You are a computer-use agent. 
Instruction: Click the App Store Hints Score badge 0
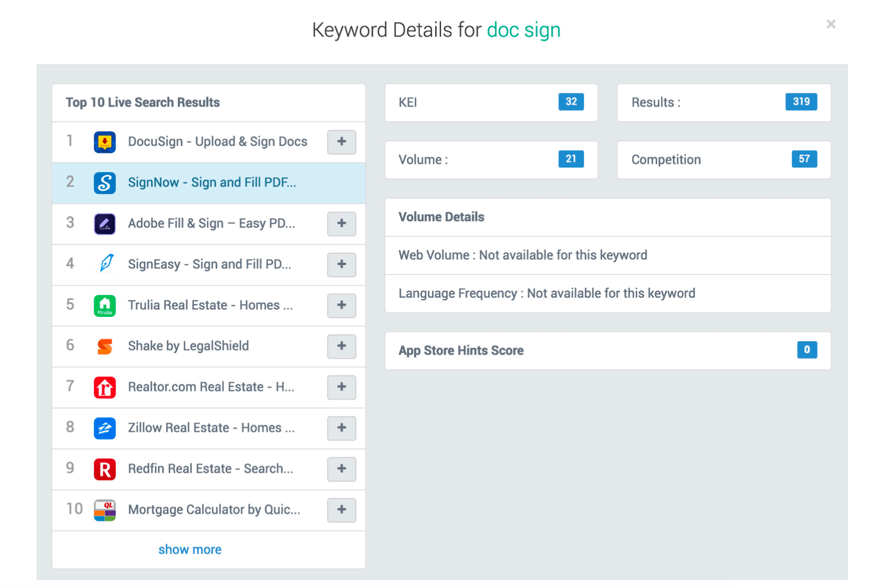coord(807,350)
